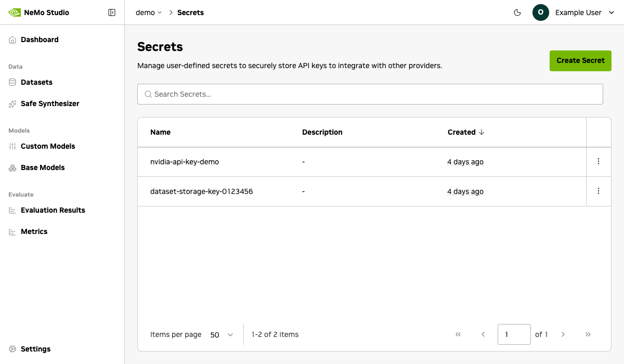624x364 pixels.
Task: Open the three-dot menu for nvidia-api-key-demo
Action: [x=599, y=162]
